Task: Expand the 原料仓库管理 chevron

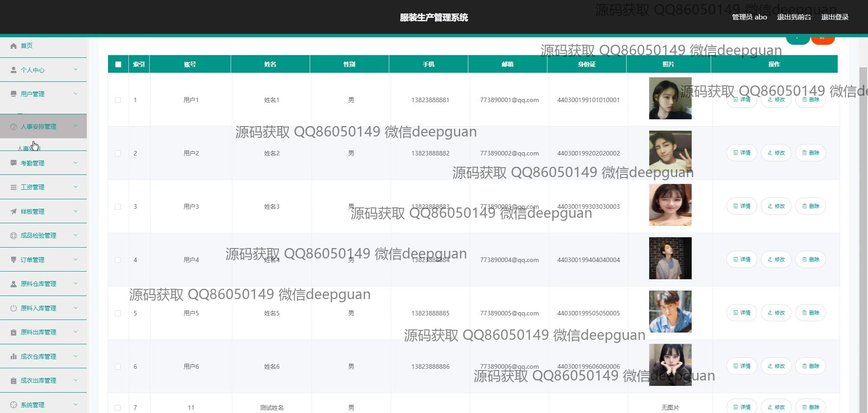Action: click(75, 283)
